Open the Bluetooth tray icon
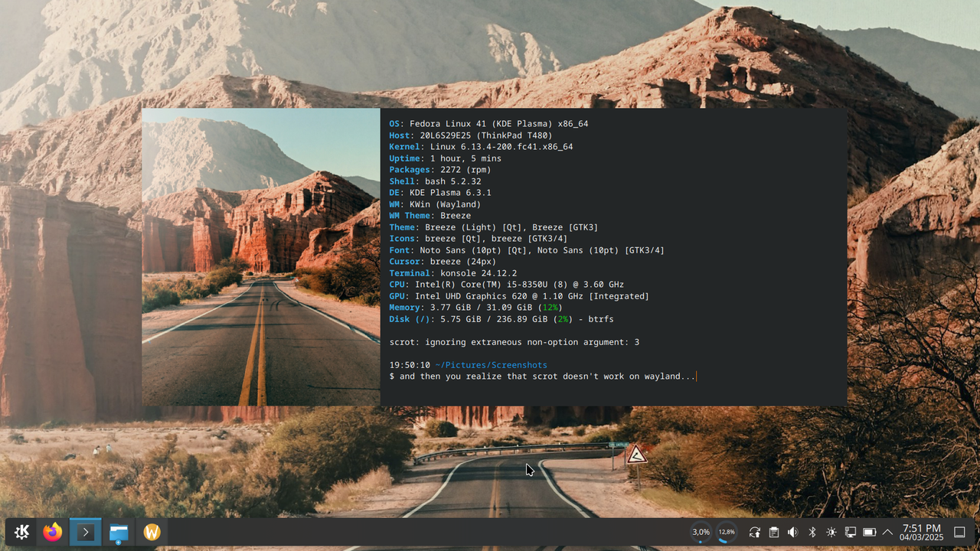The height and width of the screenshot is (551, 980). tap(812, 532)
